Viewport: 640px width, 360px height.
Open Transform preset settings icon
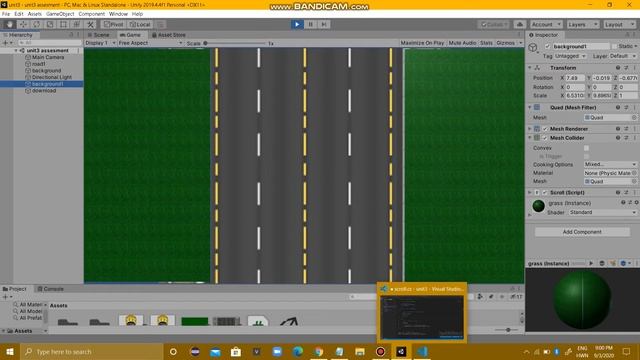point(626,68)
